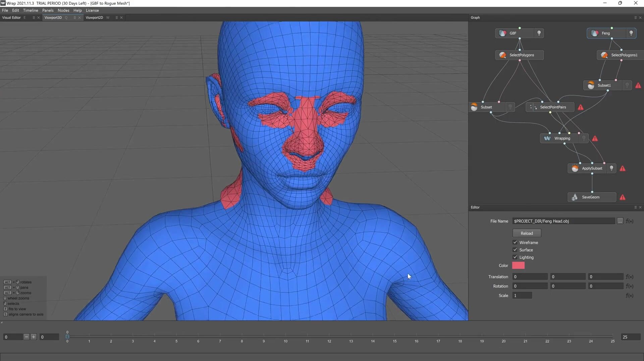Toggle the Feng node visibility bulb
644x361 pixels.
point(631,33)
